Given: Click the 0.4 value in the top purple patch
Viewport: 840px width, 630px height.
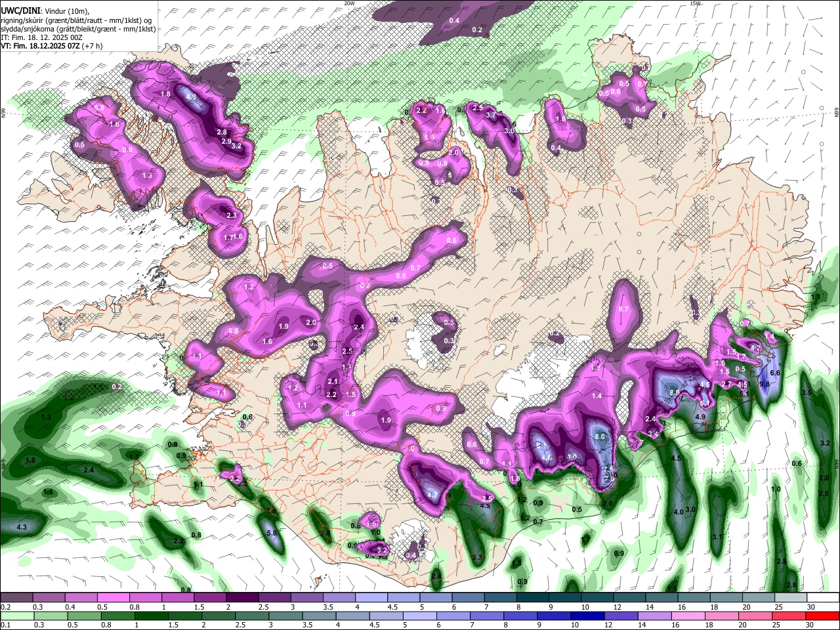Looking at the screenshot, I should [x=454, y=21].
